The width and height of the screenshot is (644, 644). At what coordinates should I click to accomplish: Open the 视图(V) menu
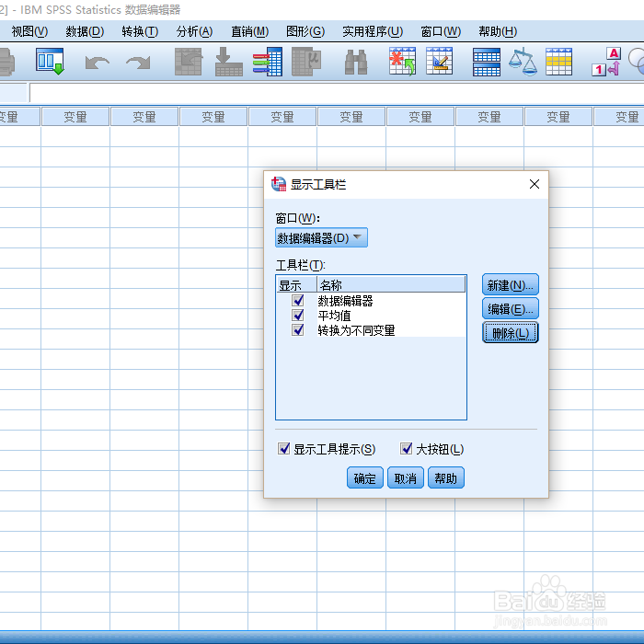coord(29,31)
